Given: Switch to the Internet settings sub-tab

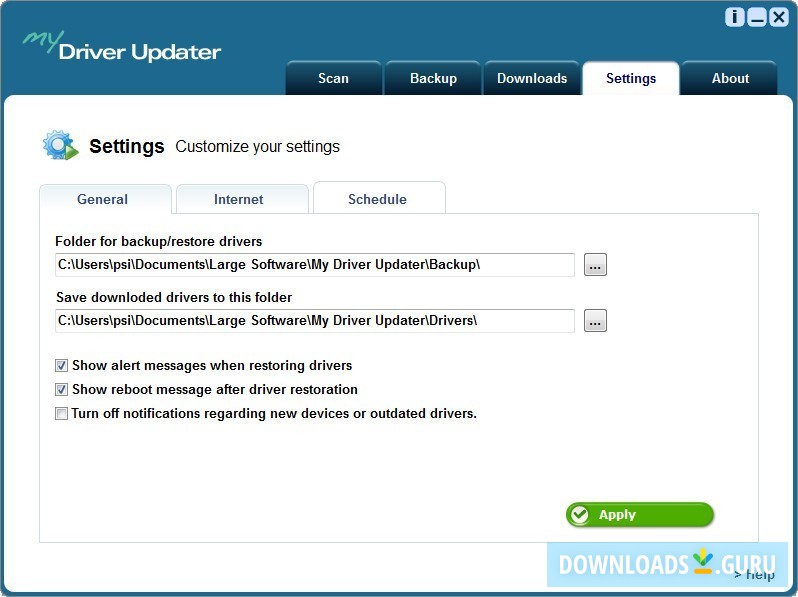Looking at the screenshot, I should point(242,199).
